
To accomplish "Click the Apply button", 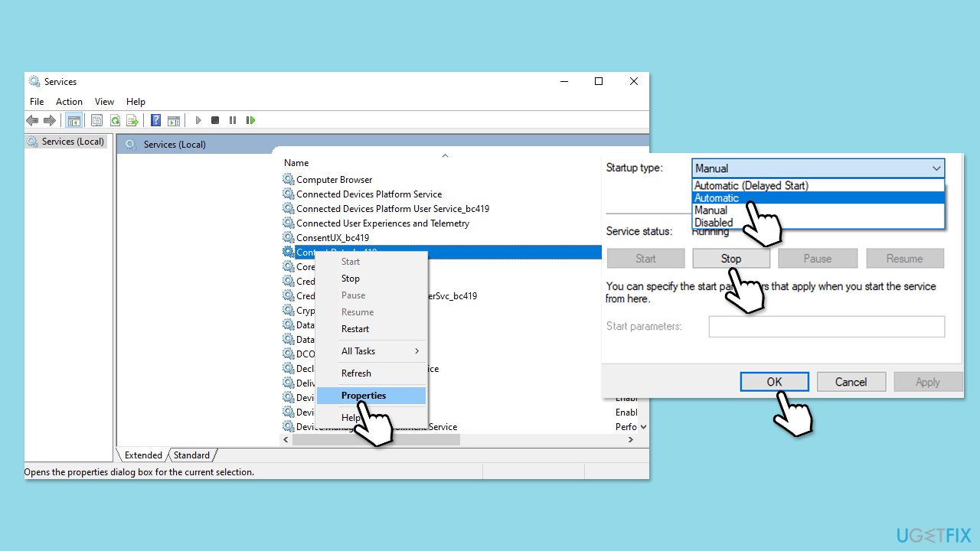I will pos(928,382).
